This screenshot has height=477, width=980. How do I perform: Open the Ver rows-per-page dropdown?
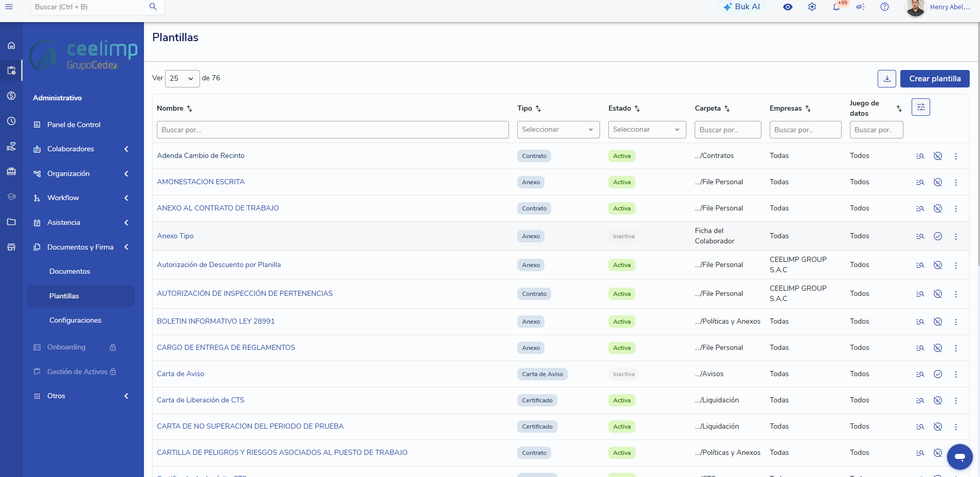pos(182,78)
